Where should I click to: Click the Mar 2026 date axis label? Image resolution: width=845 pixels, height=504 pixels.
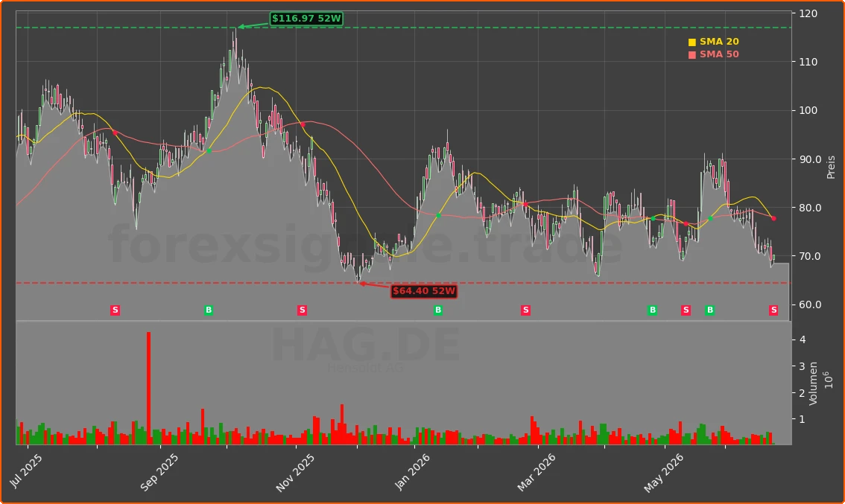pyautogui.click(x=536, y=472)
